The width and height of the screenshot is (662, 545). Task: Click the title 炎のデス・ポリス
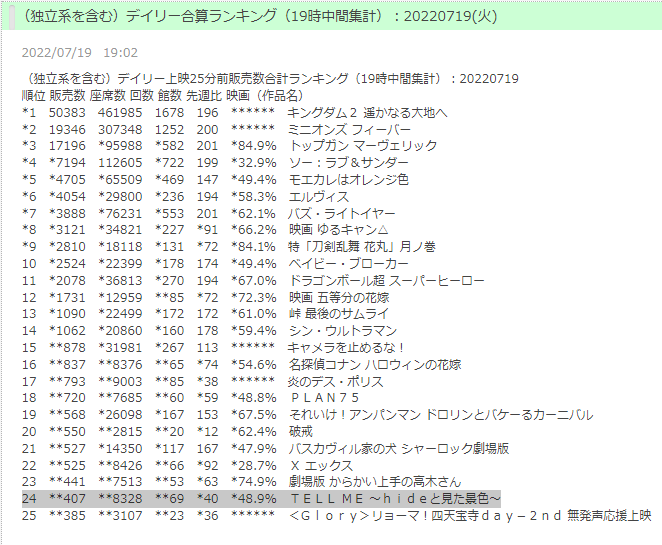pos(336,382)
